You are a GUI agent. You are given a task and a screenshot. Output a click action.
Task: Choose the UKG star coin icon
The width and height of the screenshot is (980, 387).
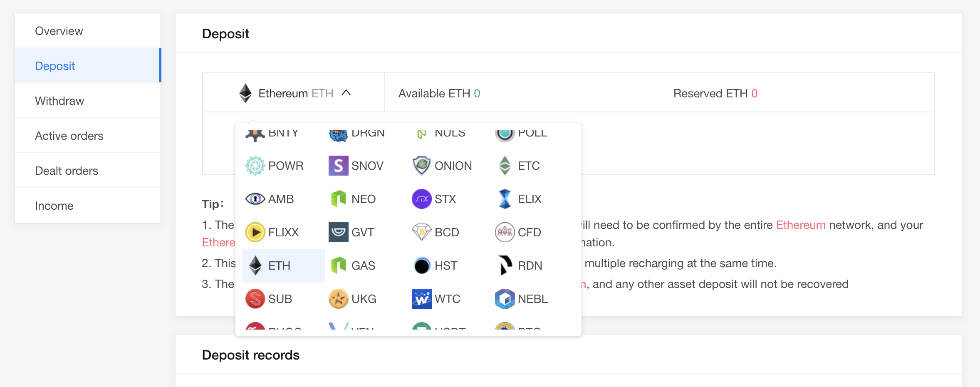(338, 299)
